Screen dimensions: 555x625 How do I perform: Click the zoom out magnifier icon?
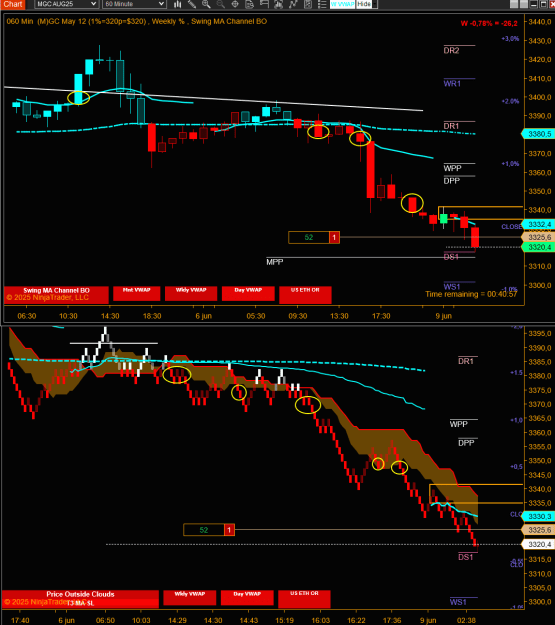(220, 4)
